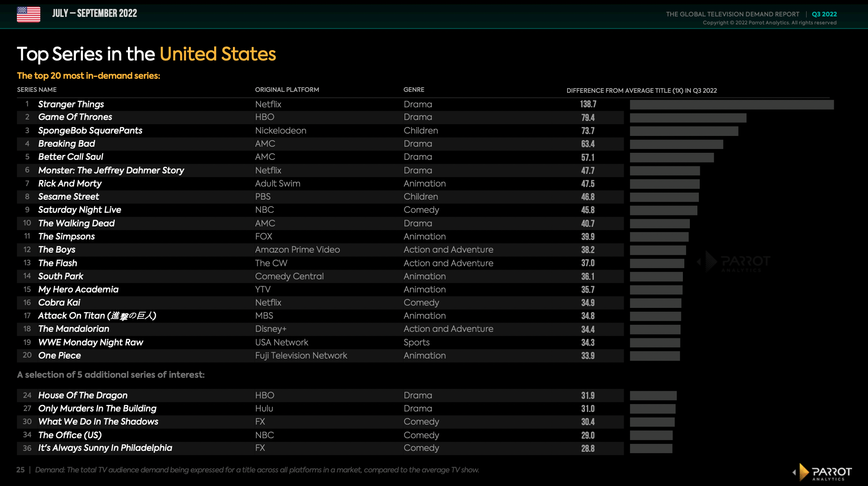Select 'One Piece' series name

[x=60, y=355]
